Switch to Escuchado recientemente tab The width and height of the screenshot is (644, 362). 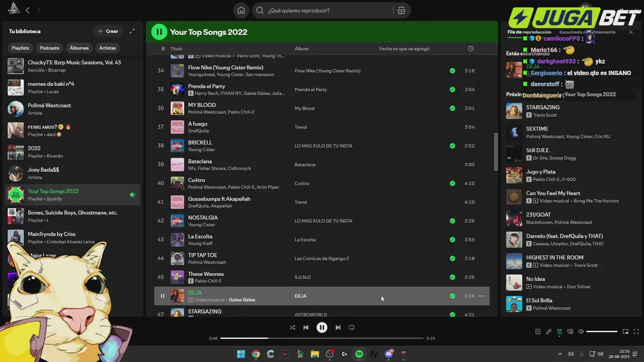587,32
